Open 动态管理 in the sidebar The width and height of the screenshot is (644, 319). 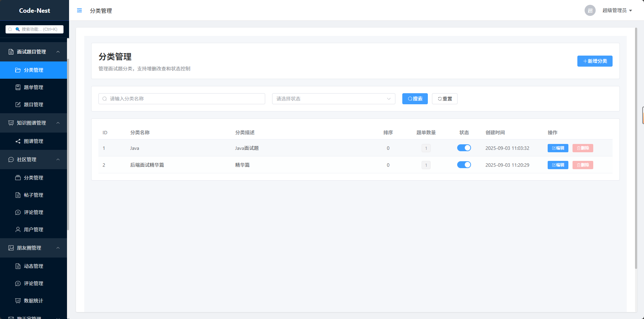[33, 266]
